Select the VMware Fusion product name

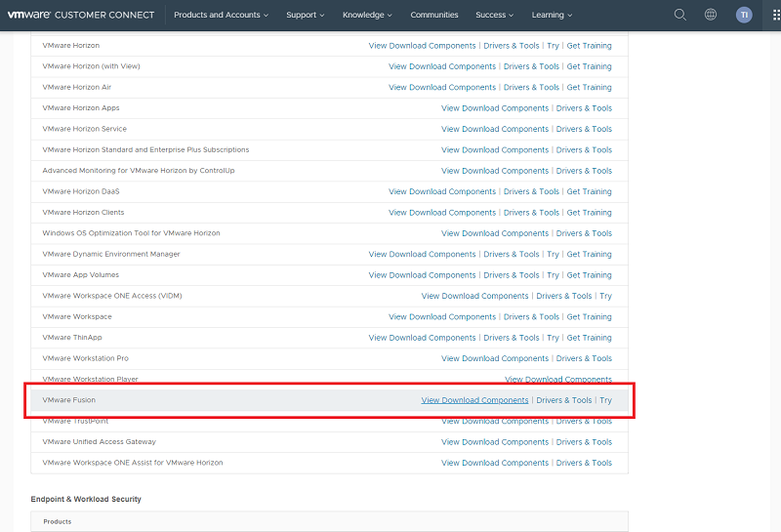pyautogui.click(x=68, y=400)
